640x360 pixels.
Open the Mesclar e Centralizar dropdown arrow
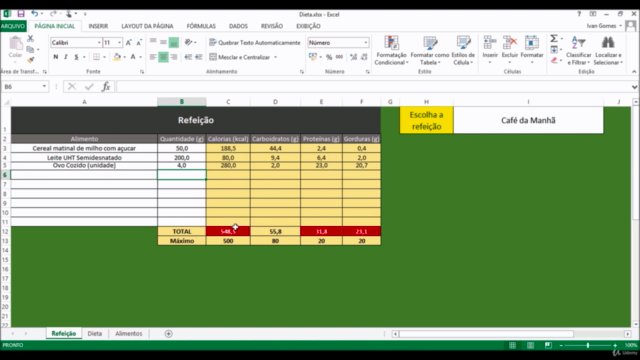click(x=276, y=57)
